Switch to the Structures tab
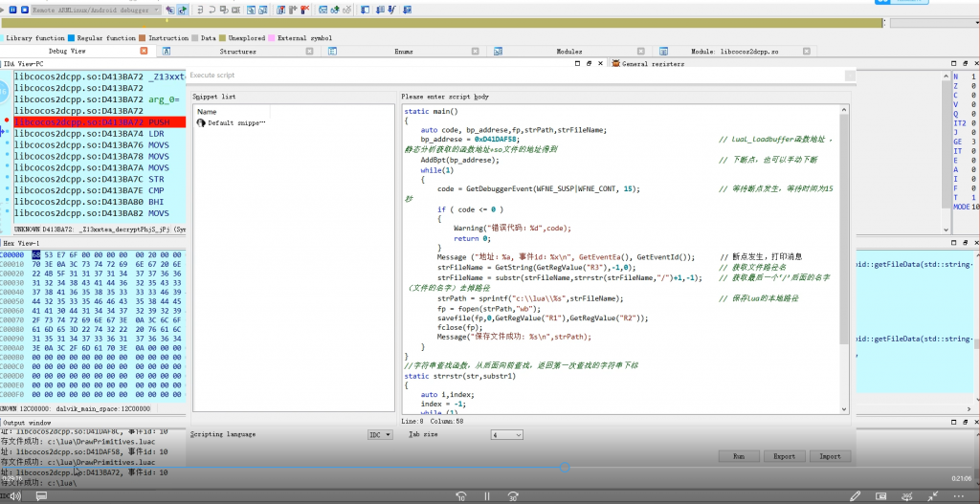 [x=237, y=51]
